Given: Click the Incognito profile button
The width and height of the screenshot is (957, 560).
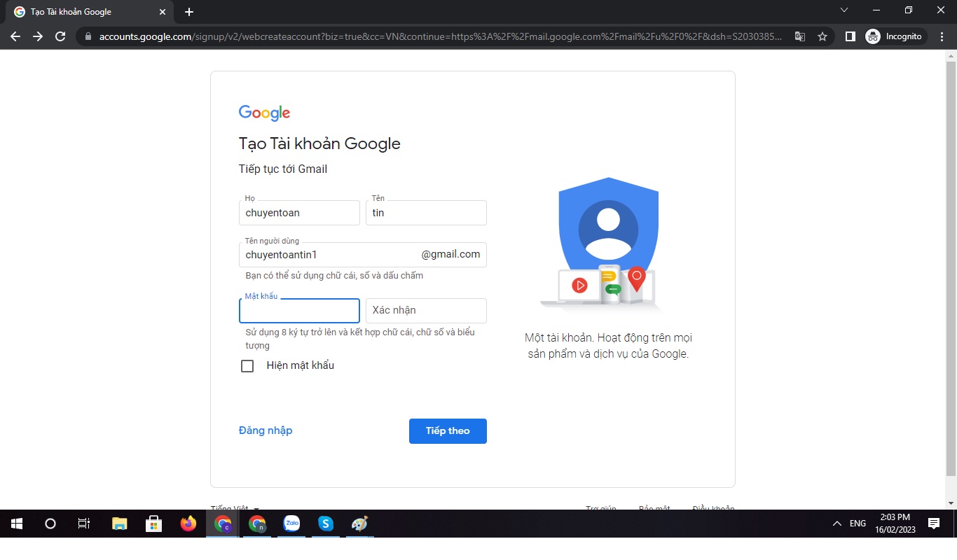Looking at the screenshot, I should point(896,36).
